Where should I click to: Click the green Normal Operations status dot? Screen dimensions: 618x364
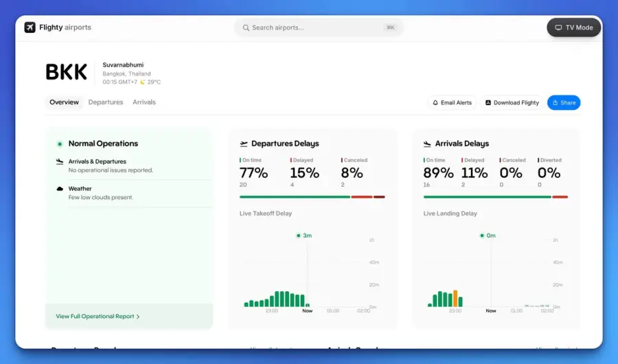[x=60, y=144]
